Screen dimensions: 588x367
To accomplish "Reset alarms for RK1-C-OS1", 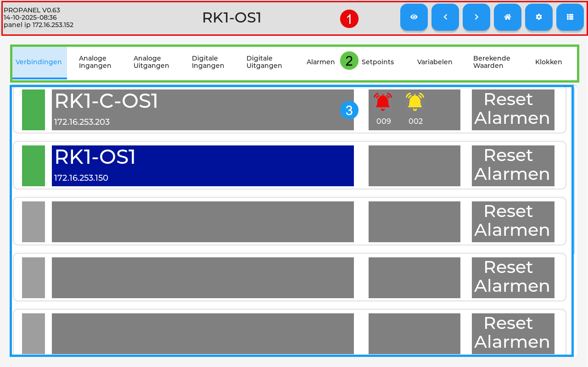I will click(513, 110).
